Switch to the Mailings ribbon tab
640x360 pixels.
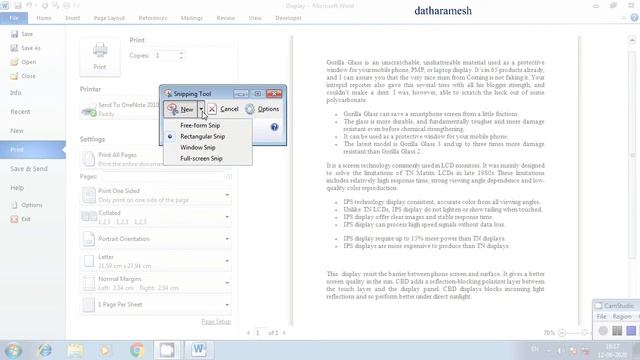(192, 18)
